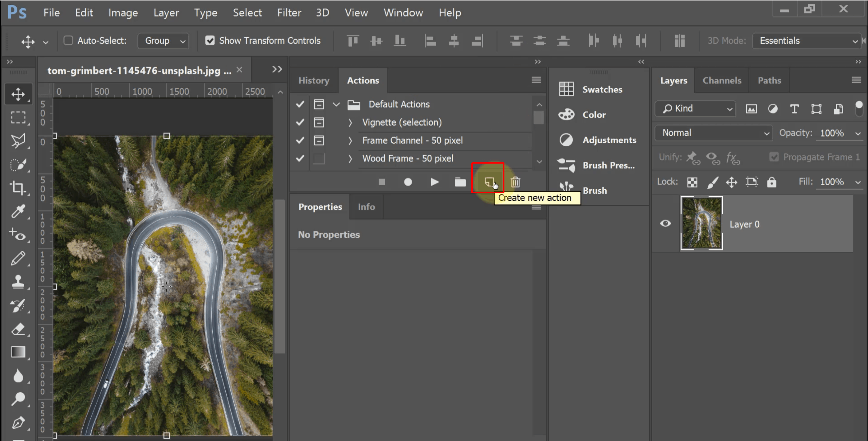Select the Pencil tool in toolbox

[18, 258]
